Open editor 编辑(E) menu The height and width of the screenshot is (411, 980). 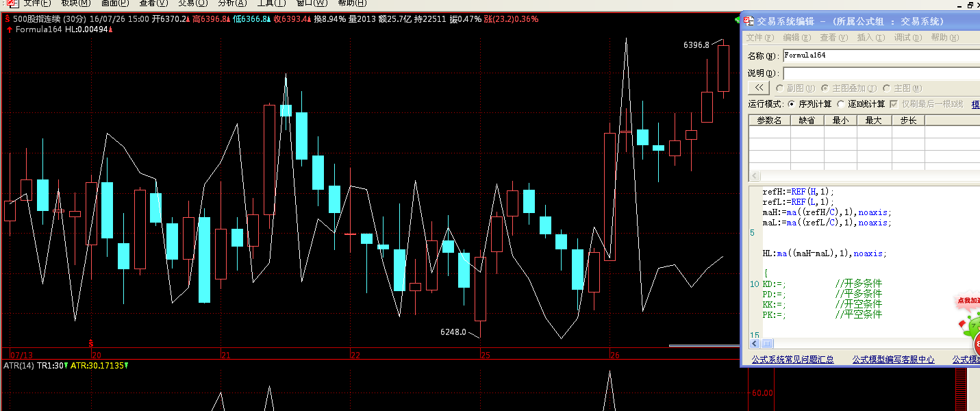point(797,38)
